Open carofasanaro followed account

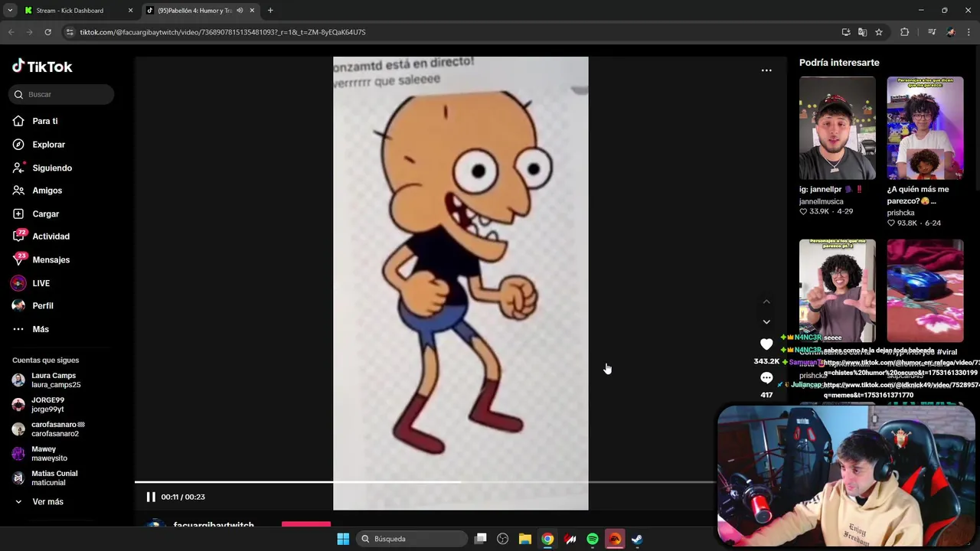(48, 429)
